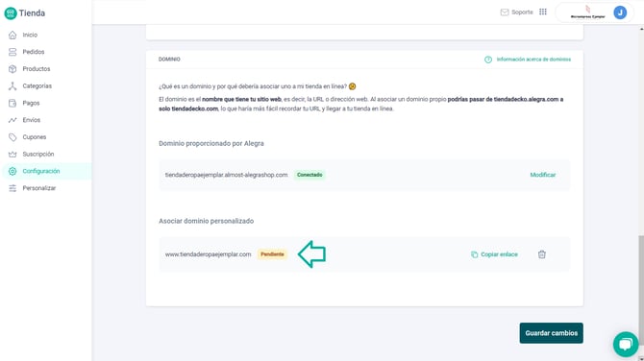Open the user avatar J menu
Image resolution: width=644 pixels, height=361 pixels.
(x=620, y=12)
